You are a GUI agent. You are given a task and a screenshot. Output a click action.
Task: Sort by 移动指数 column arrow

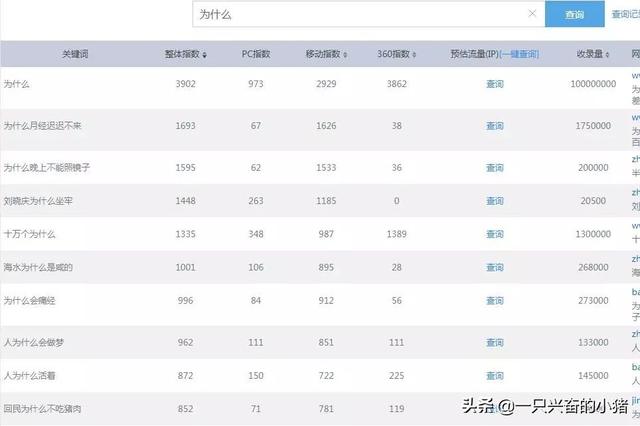click(x=345, y=55)
